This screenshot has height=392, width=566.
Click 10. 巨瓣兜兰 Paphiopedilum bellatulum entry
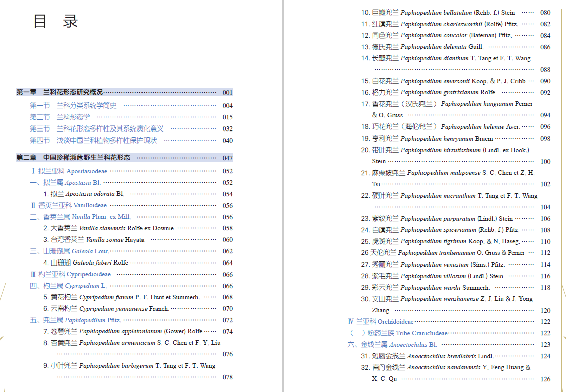click(456, 13)
